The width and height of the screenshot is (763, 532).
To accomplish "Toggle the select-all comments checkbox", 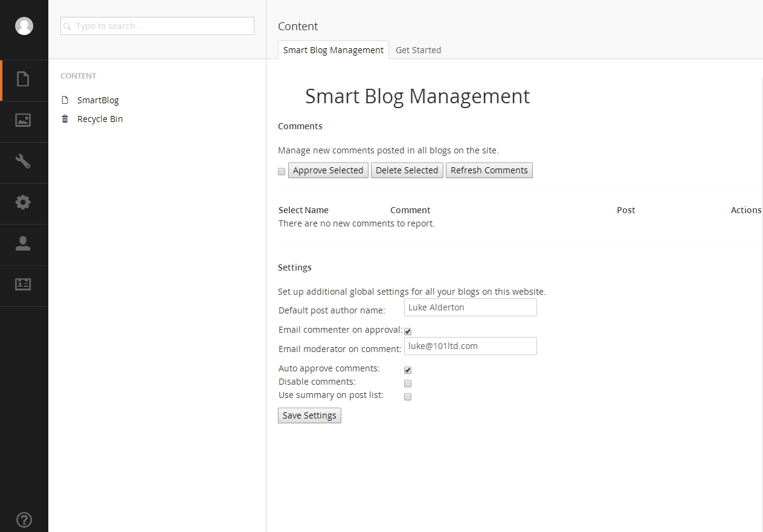I will [x=282, y=171].
